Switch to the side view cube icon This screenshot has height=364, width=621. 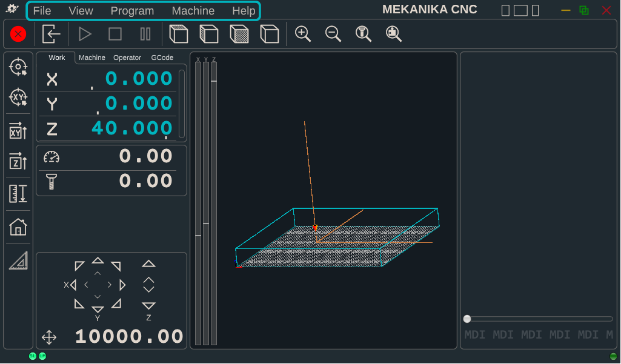[x=208, y=34]
